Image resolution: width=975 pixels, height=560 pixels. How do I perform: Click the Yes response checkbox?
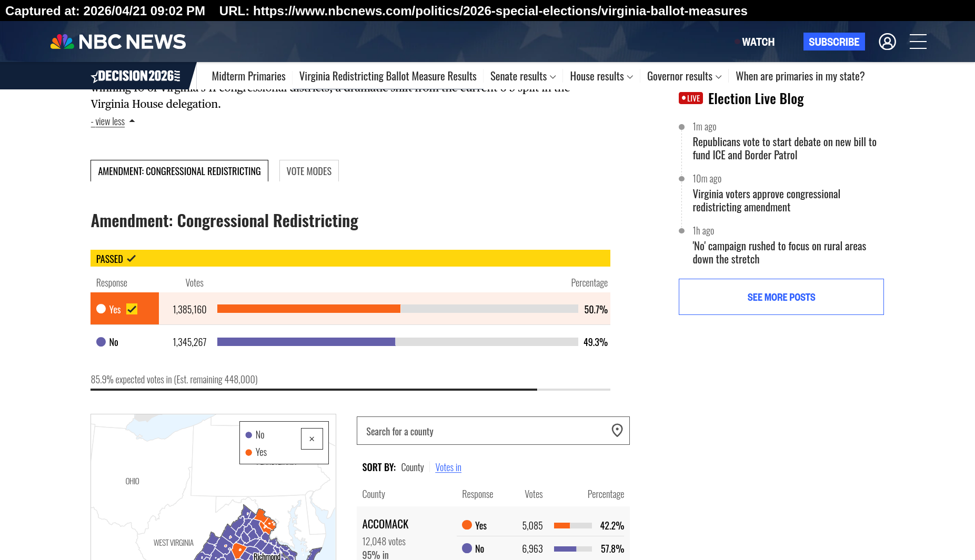click(132, 309)
